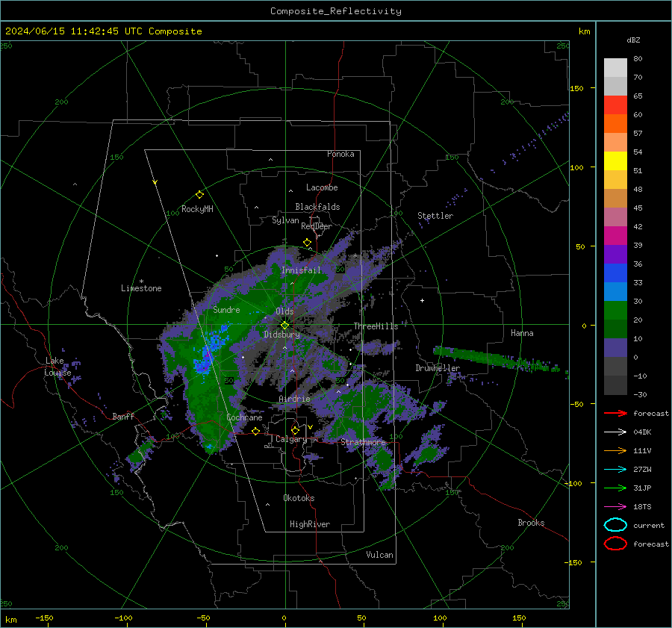This screenshot has height=628, width=672.
Task: Click the Brooks city label
Action: click(x=531, y=523)
